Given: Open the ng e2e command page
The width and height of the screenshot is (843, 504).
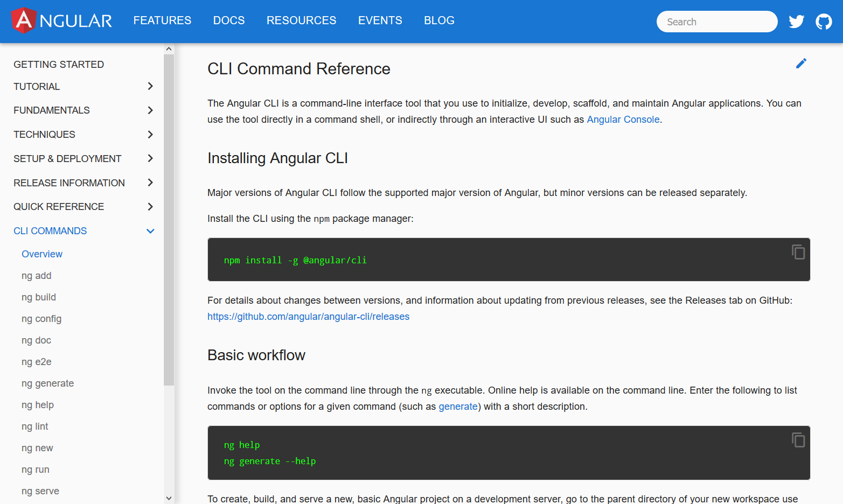Looking at the screenshot, I should point(37,362).
